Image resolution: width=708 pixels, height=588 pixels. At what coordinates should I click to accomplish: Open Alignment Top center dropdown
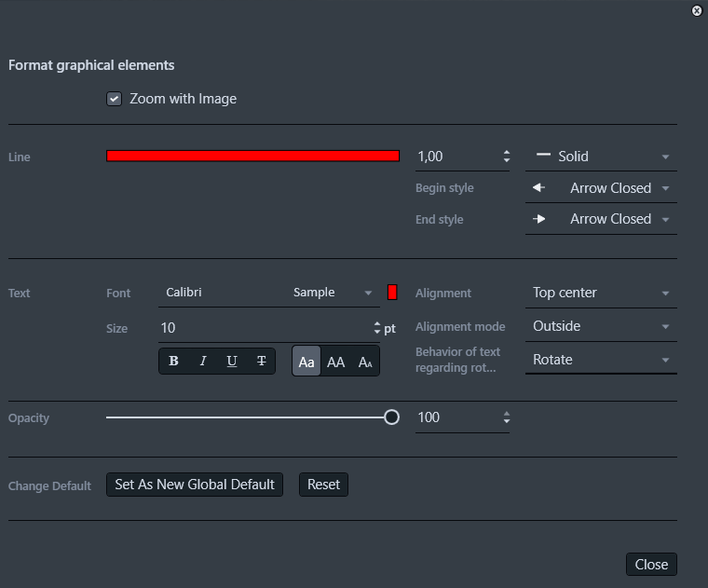coord(601,294)
